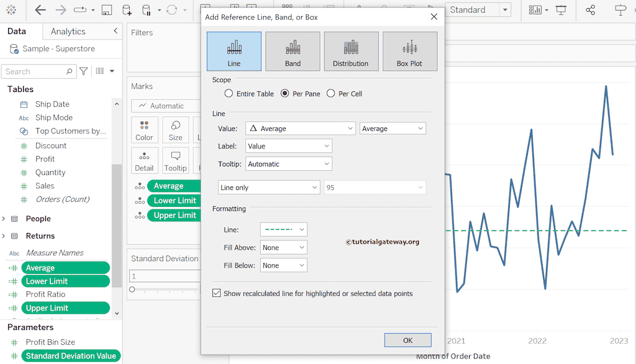Select the Profit Ratio calculated field
636x364 pixels.
45,294
